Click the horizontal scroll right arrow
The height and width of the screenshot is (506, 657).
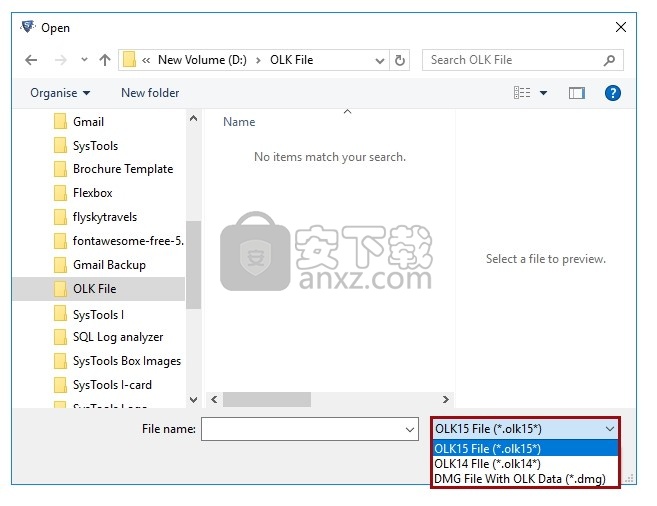pyautogui.click(x=445, y=400)
